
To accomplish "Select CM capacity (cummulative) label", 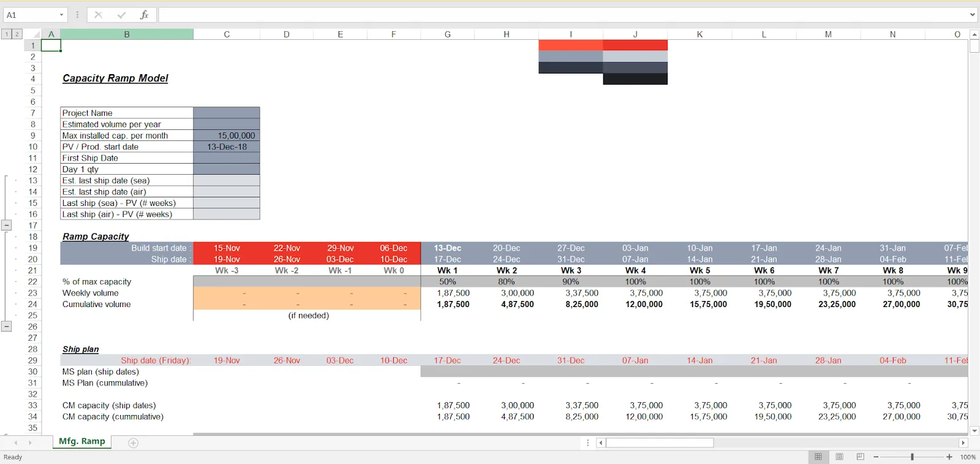I will point(127,417).
